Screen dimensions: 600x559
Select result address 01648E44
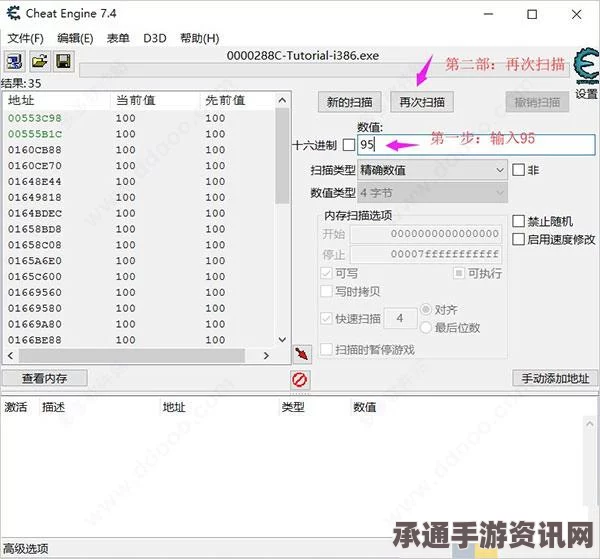tap(35, 181)
